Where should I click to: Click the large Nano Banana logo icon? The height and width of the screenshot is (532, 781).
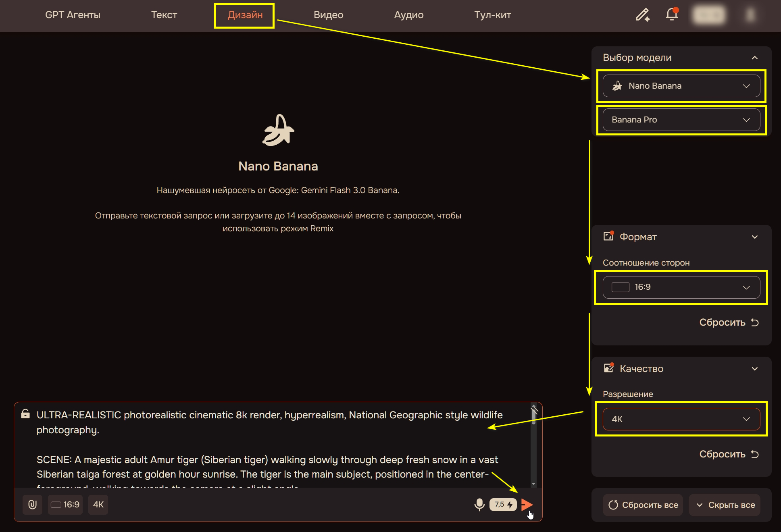pos(278,130)
